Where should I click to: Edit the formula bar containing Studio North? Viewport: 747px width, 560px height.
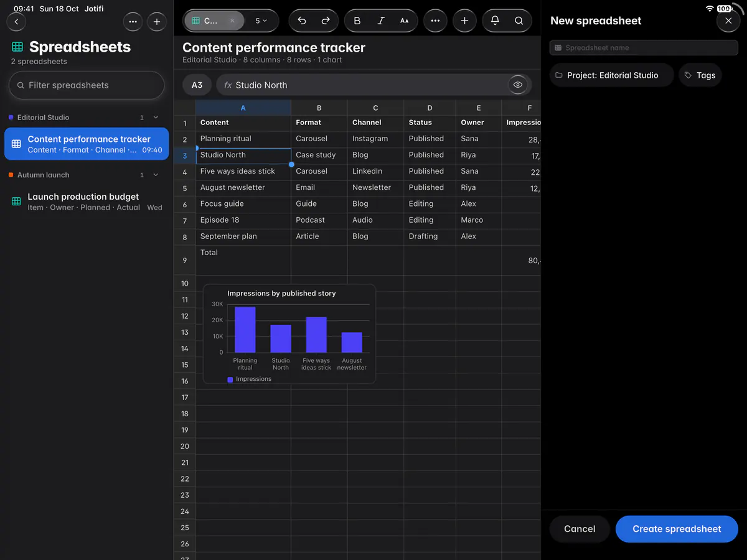[374, 85]
